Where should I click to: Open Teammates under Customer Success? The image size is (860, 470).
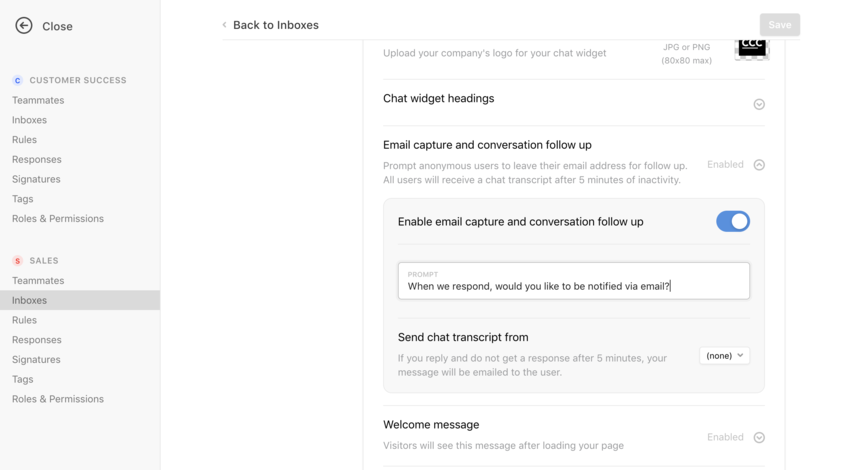click(x=38, y=100)
